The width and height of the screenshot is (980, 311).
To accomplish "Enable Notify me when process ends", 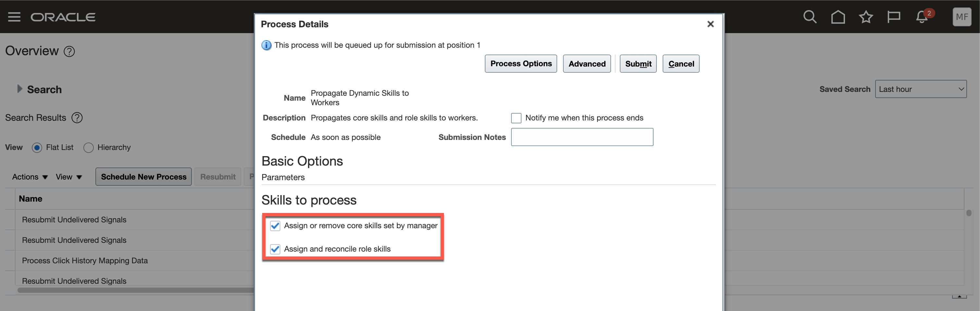I will point(516,118).
